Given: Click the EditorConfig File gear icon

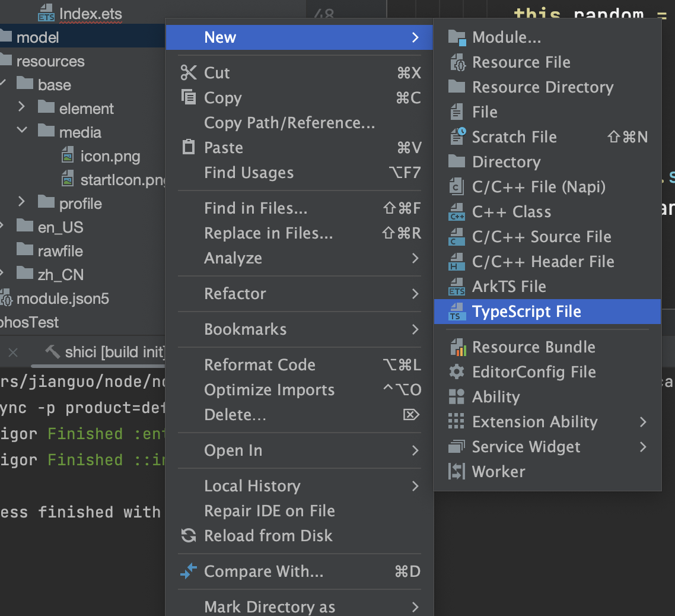Looking at the screenshot, I should coord(457,371).
